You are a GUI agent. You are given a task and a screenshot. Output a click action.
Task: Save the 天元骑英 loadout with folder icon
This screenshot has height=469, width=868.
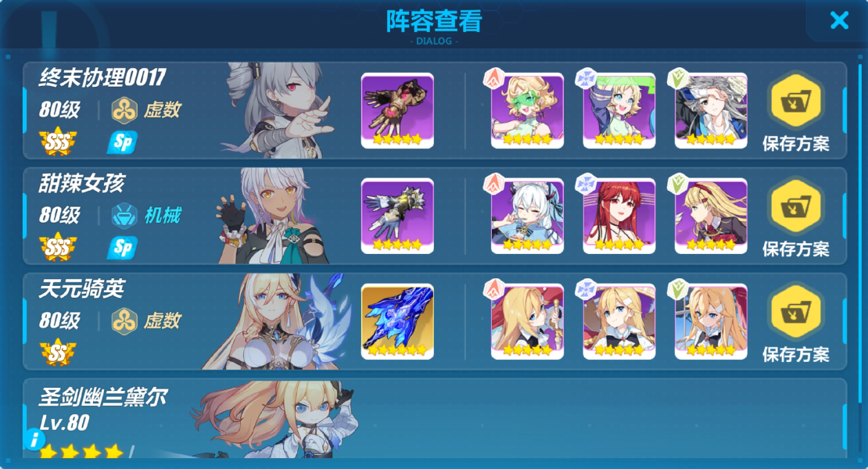coord(796,324)
